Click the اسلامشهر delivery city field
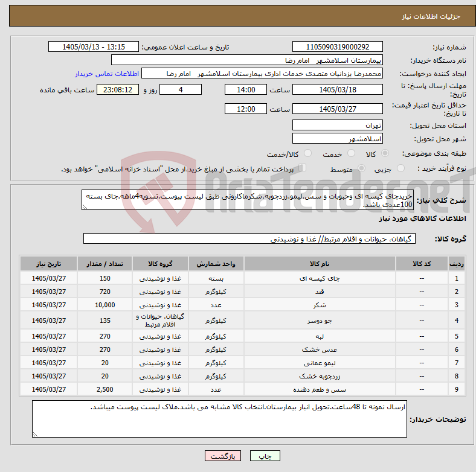 pos(337,139)
